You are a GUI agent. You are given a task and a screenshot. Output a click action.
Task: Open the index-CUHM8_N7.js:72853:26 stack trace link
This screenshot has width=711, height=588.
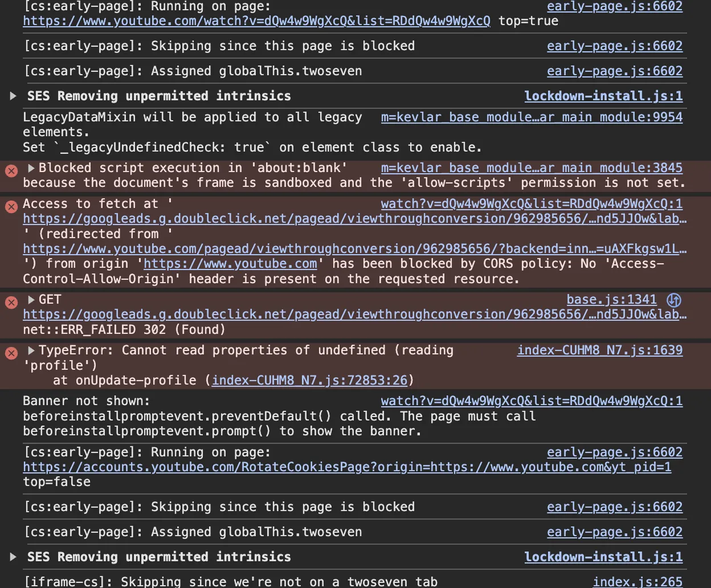pyautogui.click(x=309, y=381)
